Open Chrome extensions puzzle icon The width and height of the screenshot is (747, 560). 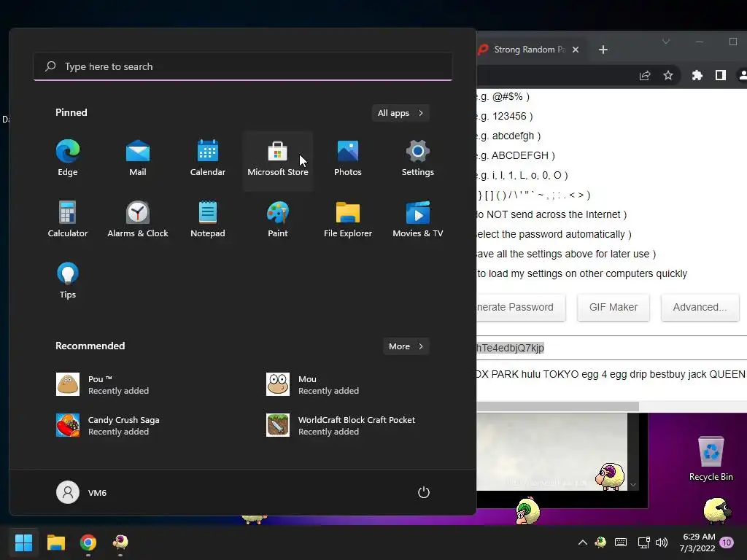pos(697,75)
